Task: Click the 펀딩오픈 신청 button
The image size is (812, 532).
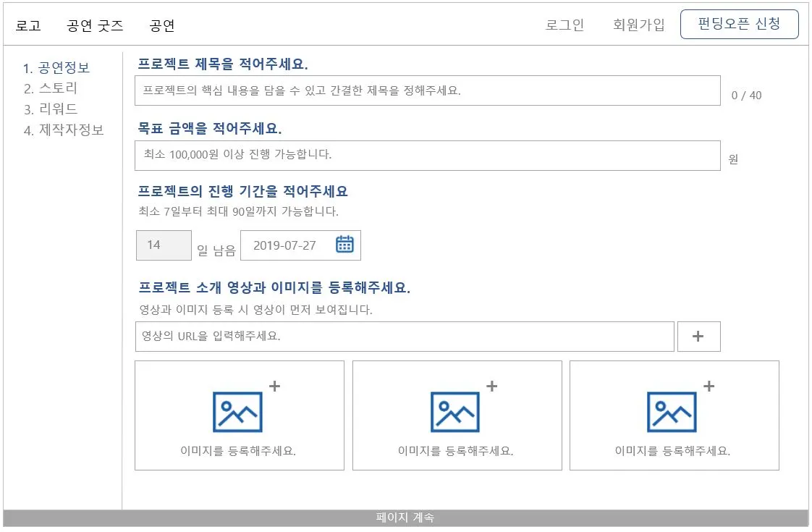Action: [x=739, y=23]
